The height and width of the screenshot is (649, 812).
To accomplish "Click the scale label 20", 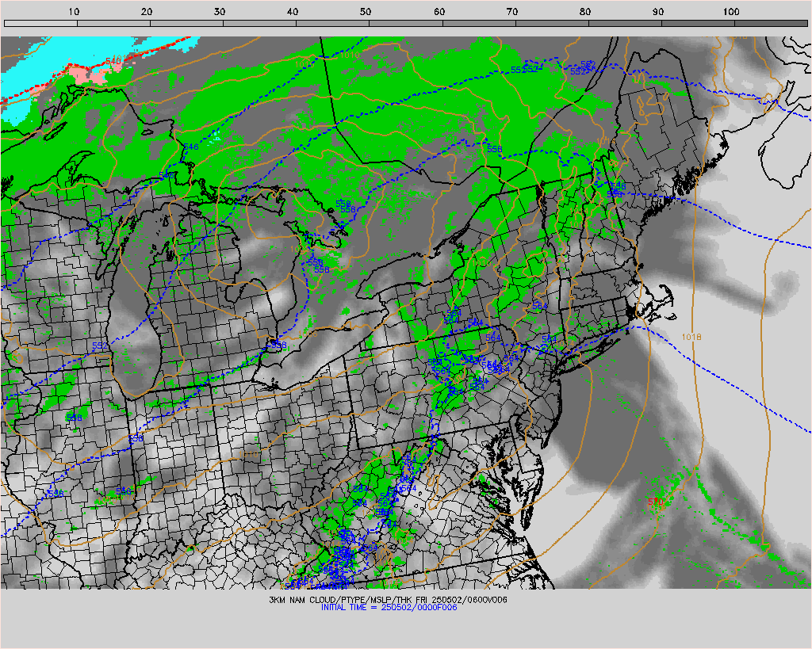I will tap(147, 11).
